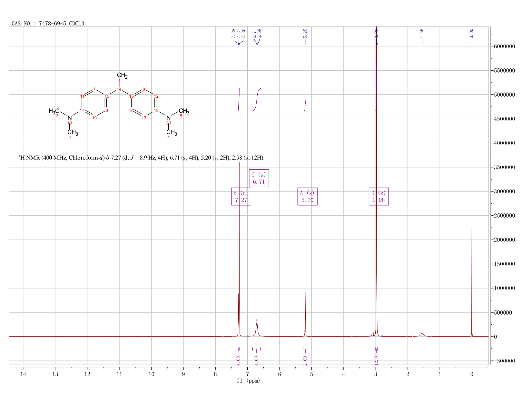
Task: Click the x-axis tick label 1
Action: 440,374
